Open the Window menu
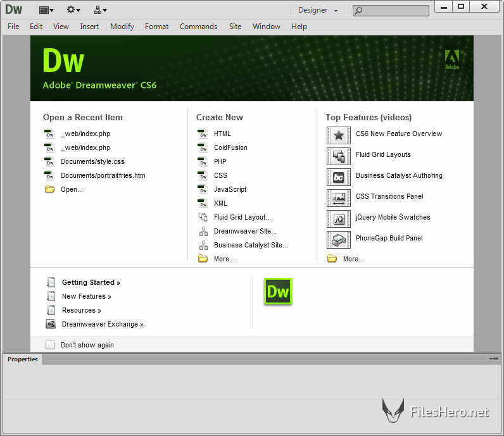Image resolution: width=504 pixels, height=436 pixels. coord(266,27)
